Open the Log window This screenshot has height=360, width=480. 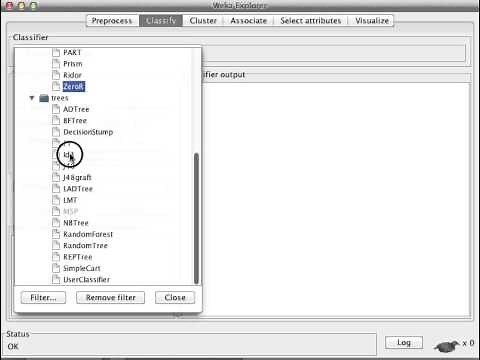(404, 342)
